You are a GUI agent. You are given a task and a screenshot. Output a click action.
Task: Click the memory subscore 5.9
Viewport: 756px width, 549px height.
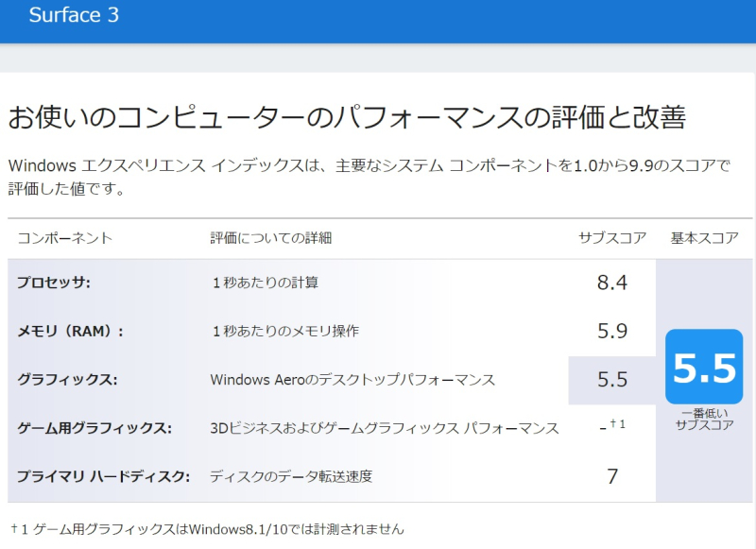[x=612, y=331]
